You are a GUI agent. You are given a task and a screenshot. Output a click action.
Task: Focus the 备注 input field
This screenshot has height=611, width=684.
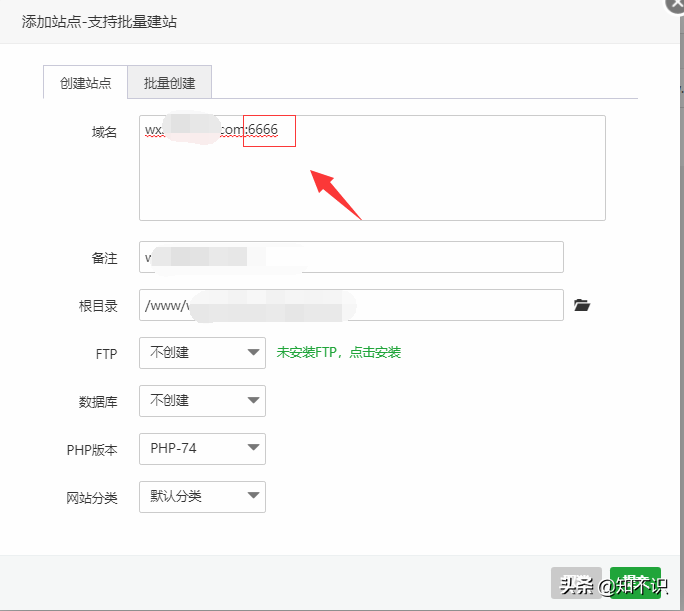(x=351, y=257)
